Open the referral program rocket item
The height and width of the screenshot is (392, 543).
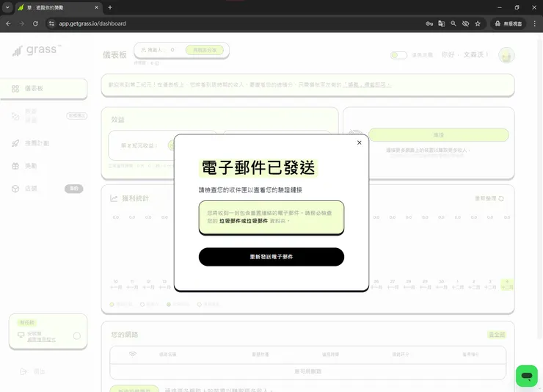point(31,143)
